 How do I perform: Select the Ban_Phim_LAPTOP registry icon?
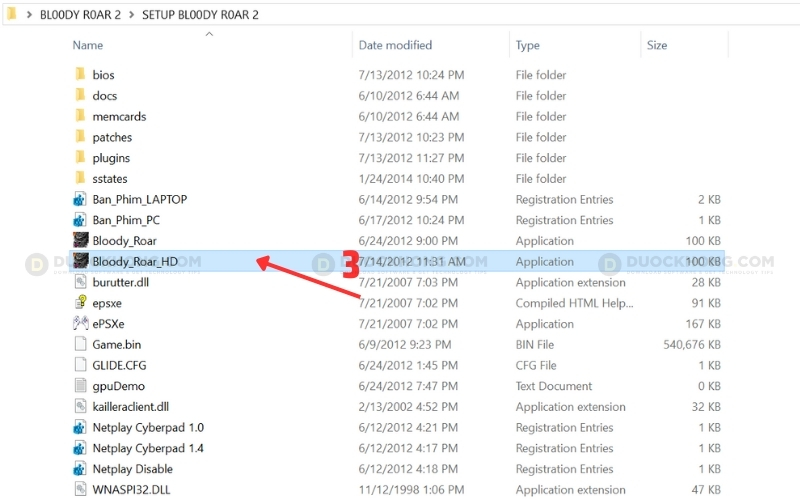click(x=81, y=199)
